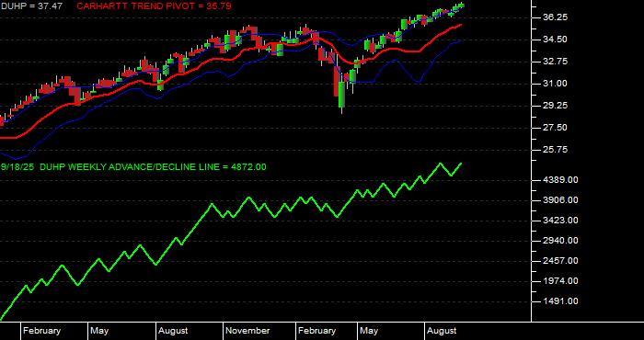The width and height of the screenshot is (644, 340).
Task: Click the 36.25 price axis label
Action: point(557,17)
